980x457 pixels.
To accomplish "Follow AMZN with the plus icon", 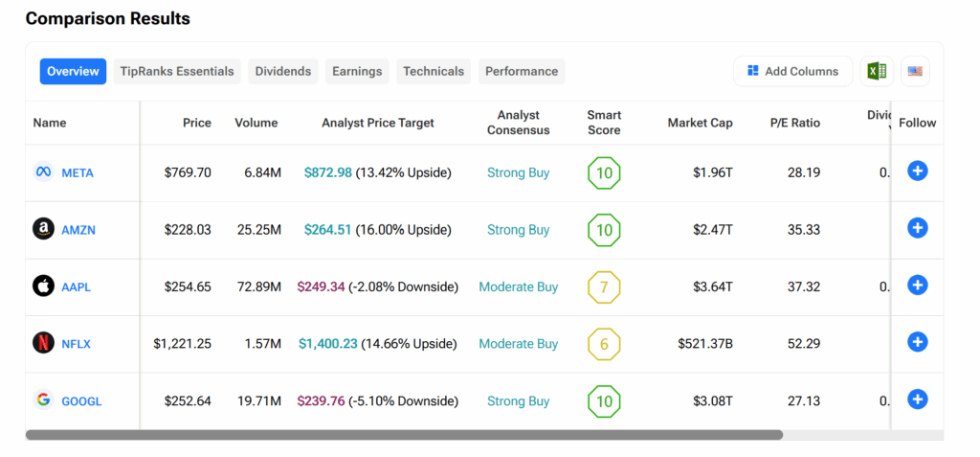I will click(x=917, y=228).
